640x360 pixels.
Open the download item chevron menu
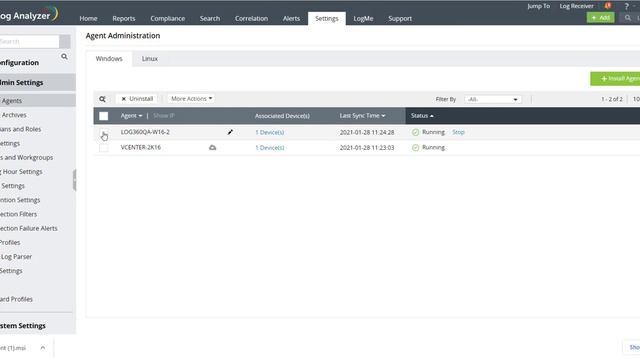pos(43,348)
